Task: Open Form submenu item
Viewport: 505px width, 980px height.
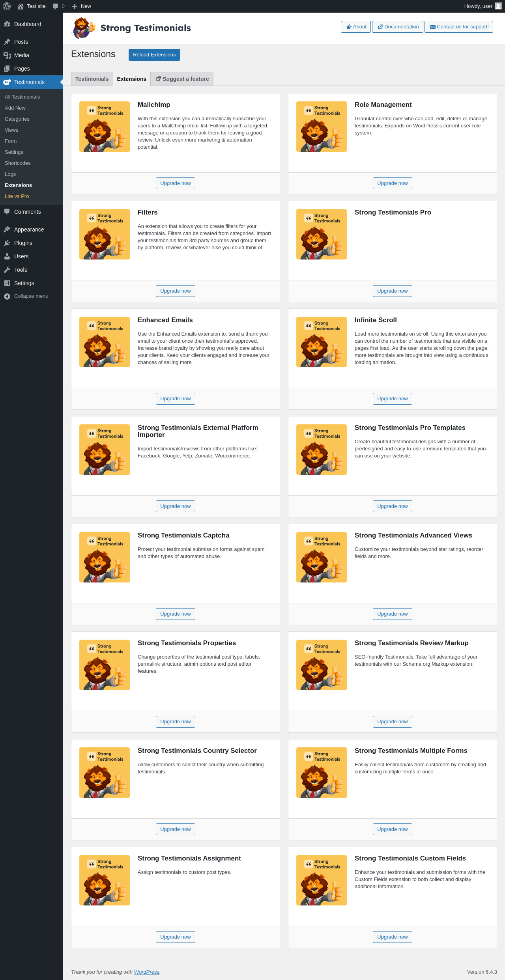Action: 32,141
